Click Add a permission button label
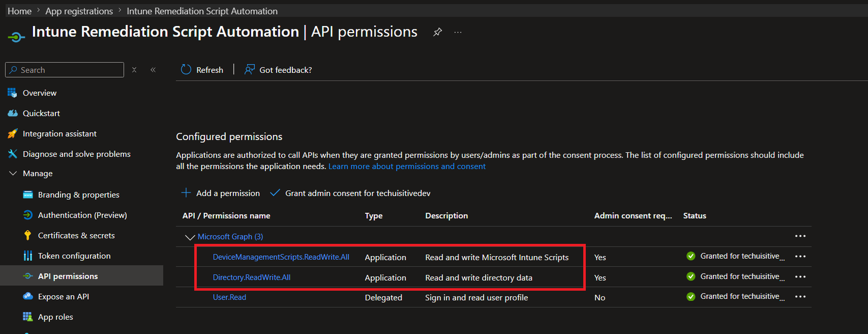 (x=228, y=193)
